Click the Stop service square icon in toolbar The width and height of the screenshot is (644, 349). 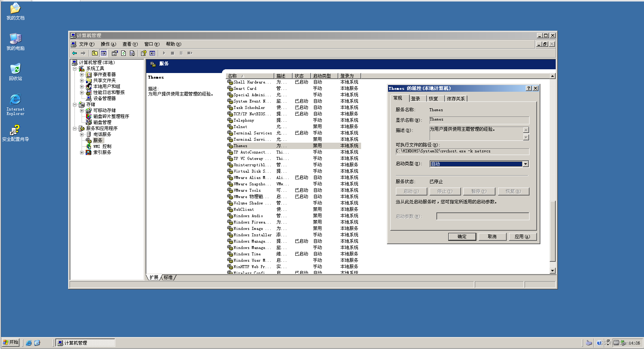(173, 53)
